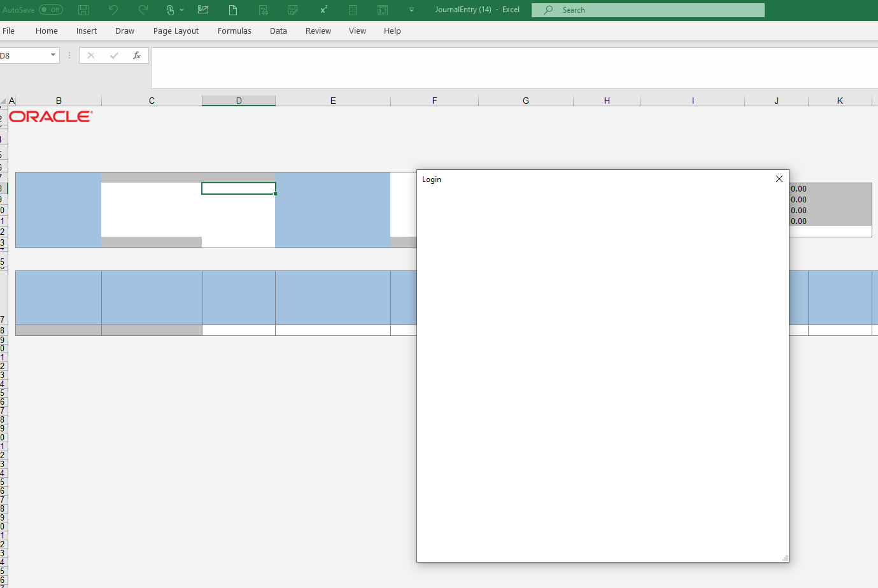The image size is (878, 588).
Task: Expand the Customize Quick Access Toolbar chevron
Action: [411, 10]
